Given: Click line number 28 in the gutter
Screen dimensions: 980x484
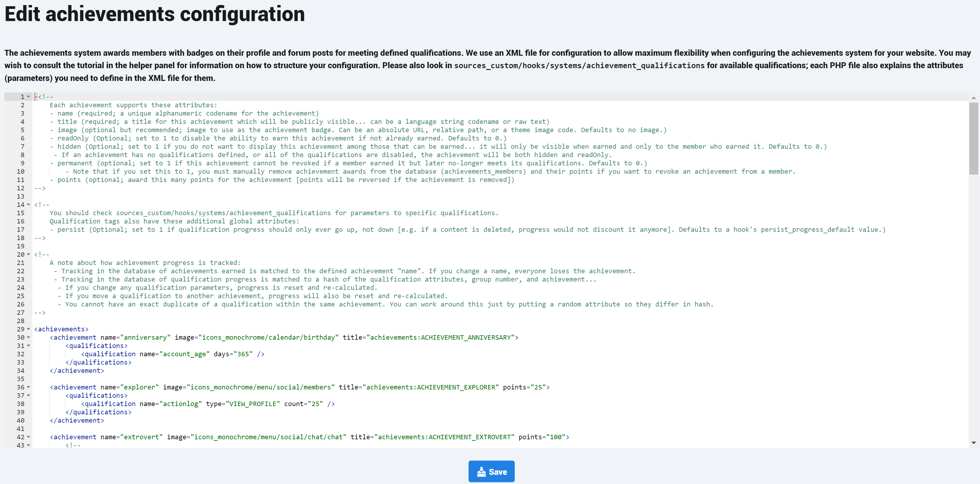Looking at the screenshot, I should 20,321.
